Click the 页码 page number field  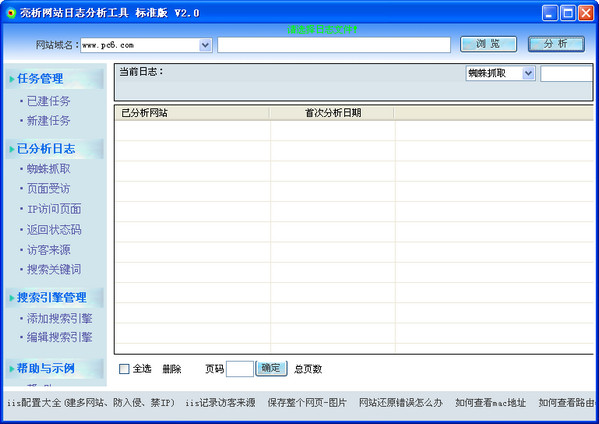click(x=240, y=369)
